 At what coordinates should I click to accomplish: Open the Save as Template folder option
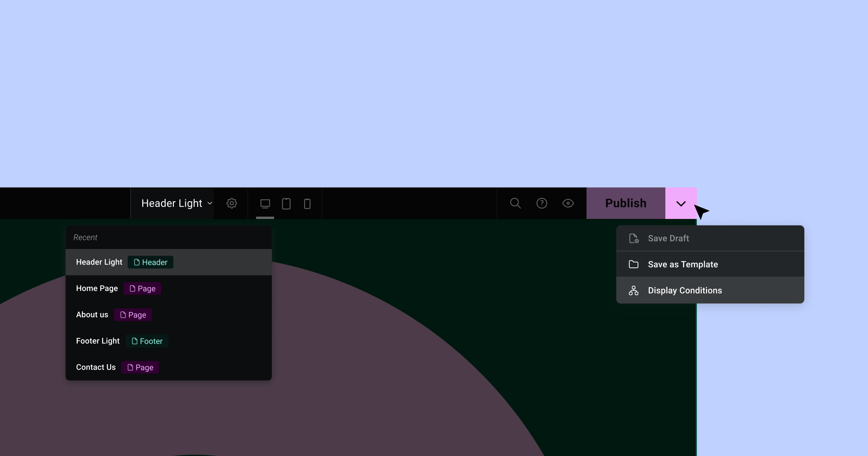pyautogui.click(x=682, y=264)
